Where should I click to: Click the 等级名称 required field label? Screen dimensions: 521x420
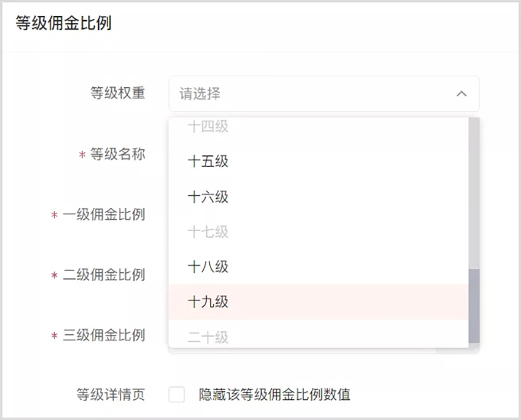[x=118, y=154]
